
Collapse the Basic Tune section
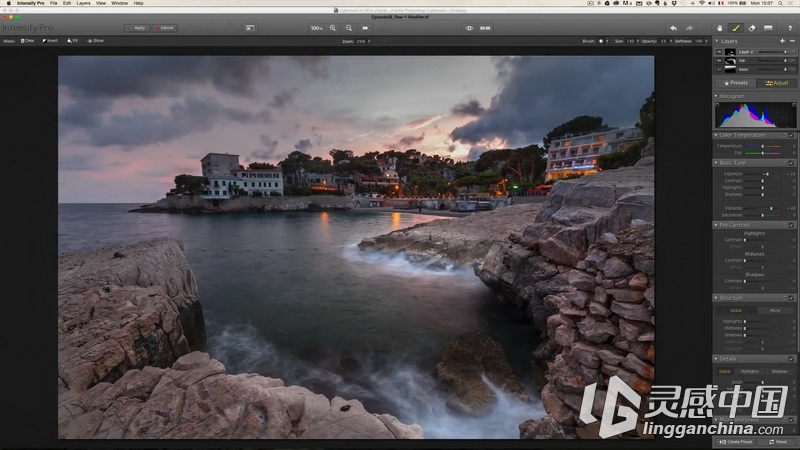pos(716,163)
